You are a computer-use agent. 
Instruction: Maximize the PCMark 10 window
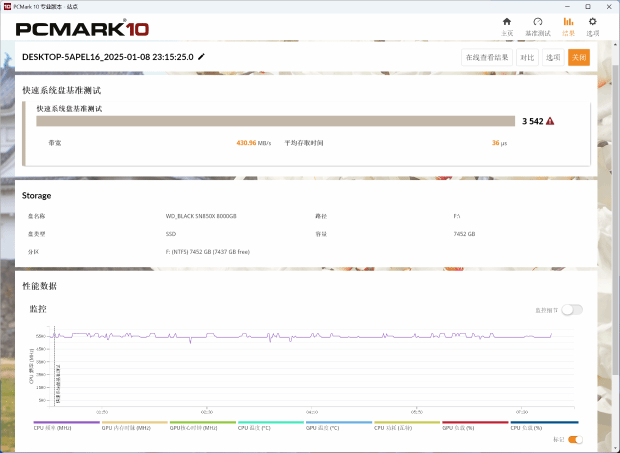coord(588,7)
